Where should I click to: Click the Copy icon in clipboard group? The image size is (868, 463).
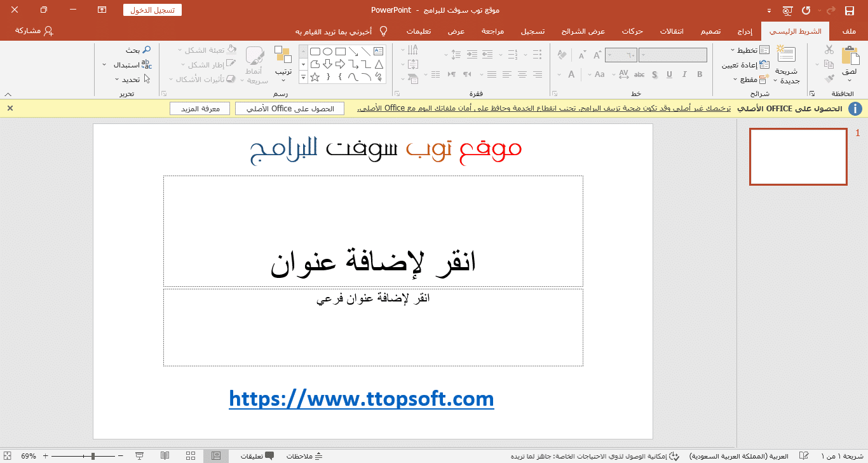[x=829, y=64]
